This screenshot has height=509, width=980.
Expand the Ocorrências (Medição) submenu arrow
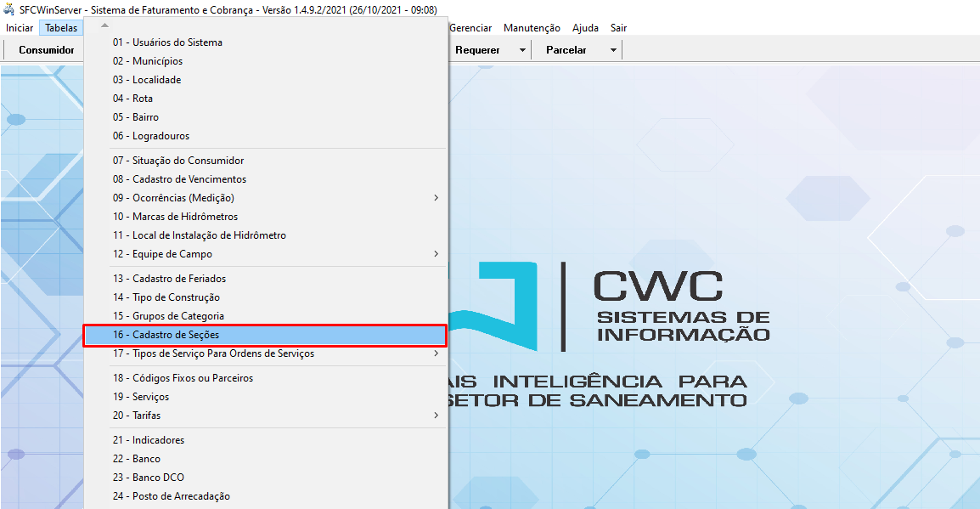(436, 198)
